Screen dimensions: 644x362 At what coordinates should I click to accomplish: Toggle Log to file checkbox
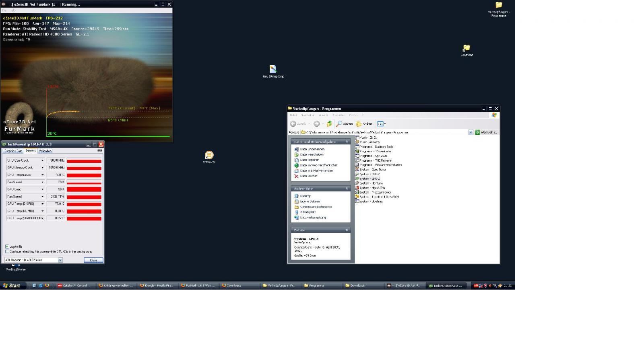[x=7, y=247]
